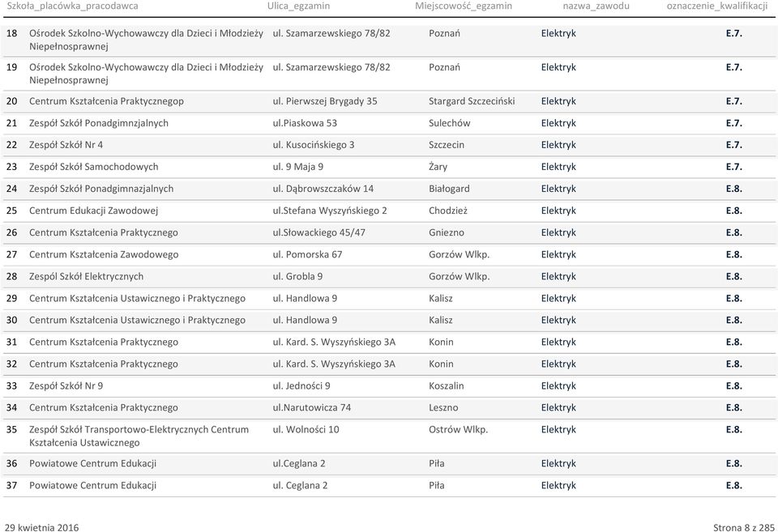
Task: Click 'Powiatowe Centrum Edukacji' in row 36
Action: 92,464
